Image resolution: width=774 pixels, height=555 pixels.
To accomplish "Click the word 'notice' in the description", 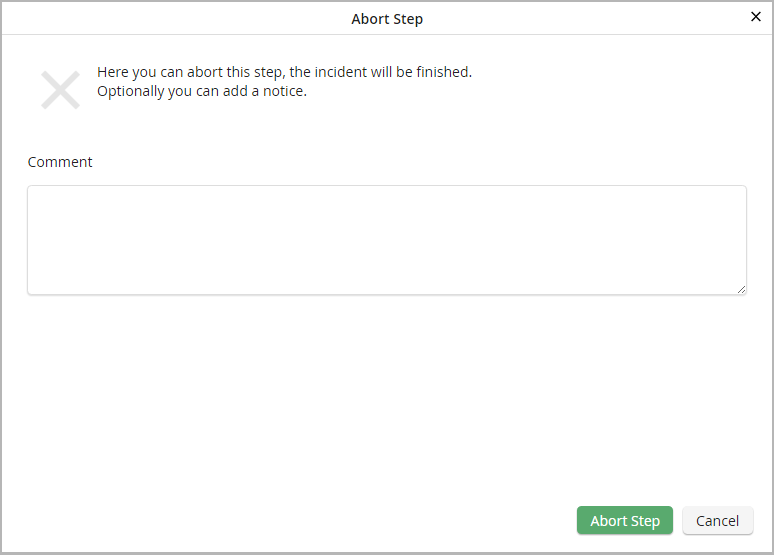I will [282, 92].
